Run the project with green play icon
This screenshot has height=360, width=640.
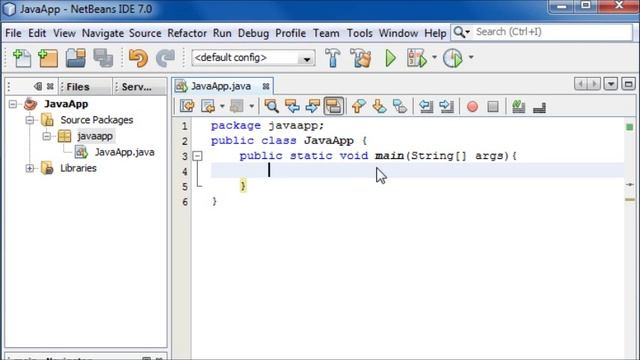391,58
